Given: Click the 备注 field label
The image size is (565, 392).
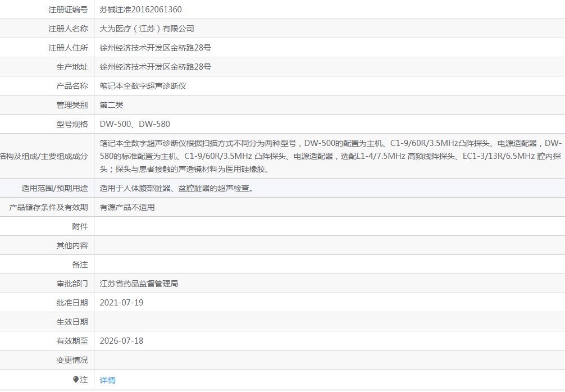Looking at the screenshot, I should click(x=80, y=265).
